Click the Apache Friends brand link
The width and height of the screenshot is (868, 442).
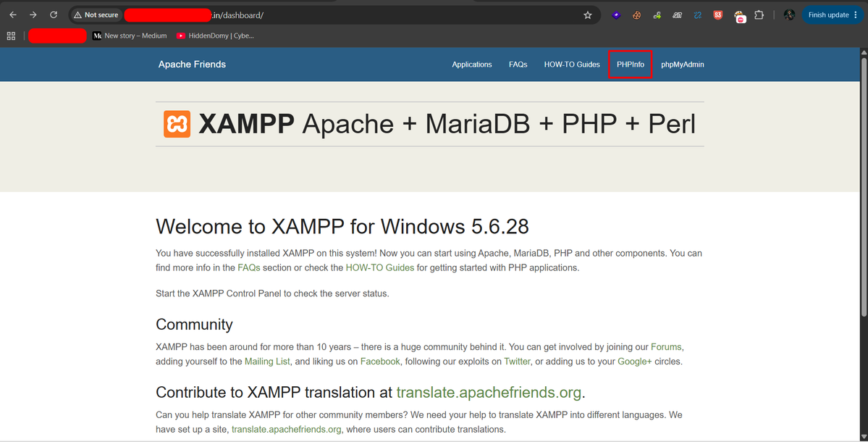(192, 64)
